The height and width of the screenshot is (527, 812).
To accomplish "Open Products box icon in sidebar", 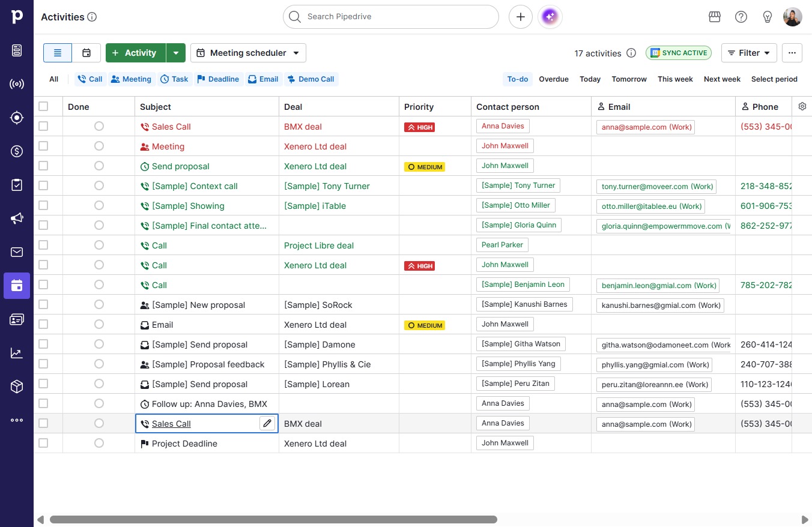I will [x=17, y=387].
